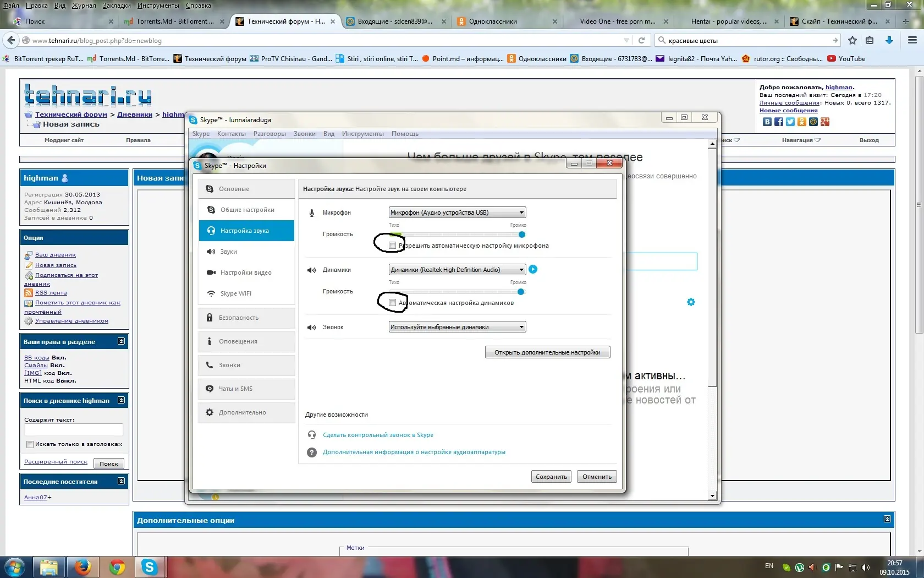Click the phone icon next to Звонки
This screenshot has height=578, width=924.
coord(210,365)
